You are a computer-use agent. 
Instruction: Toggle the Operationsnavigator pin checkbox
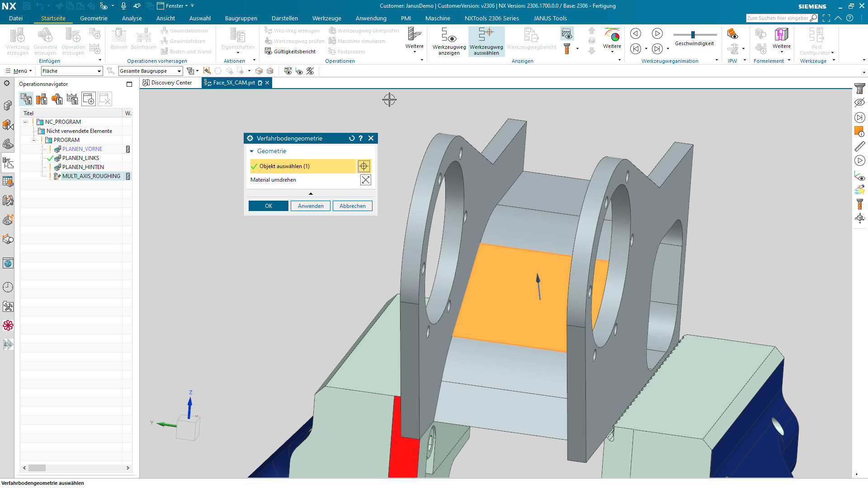pyautogui.click(x=129, y=84)
